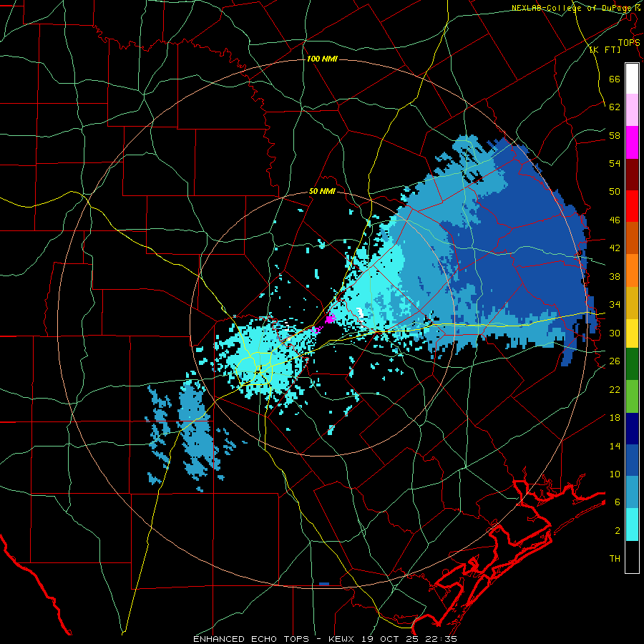Click the "50" legend value
The height and width of the screenshot is (644, 644).
pyautogui.click(x=615, y=192)
